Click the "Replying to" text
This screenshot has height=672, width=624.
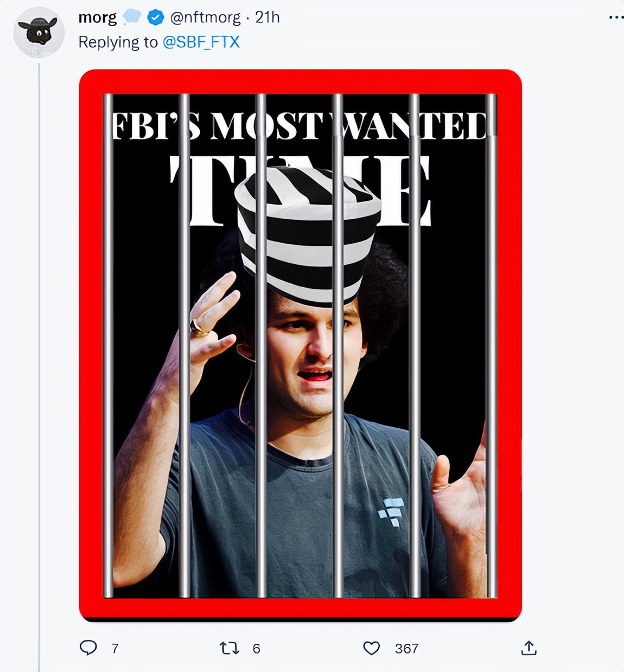tap(118, 42)
